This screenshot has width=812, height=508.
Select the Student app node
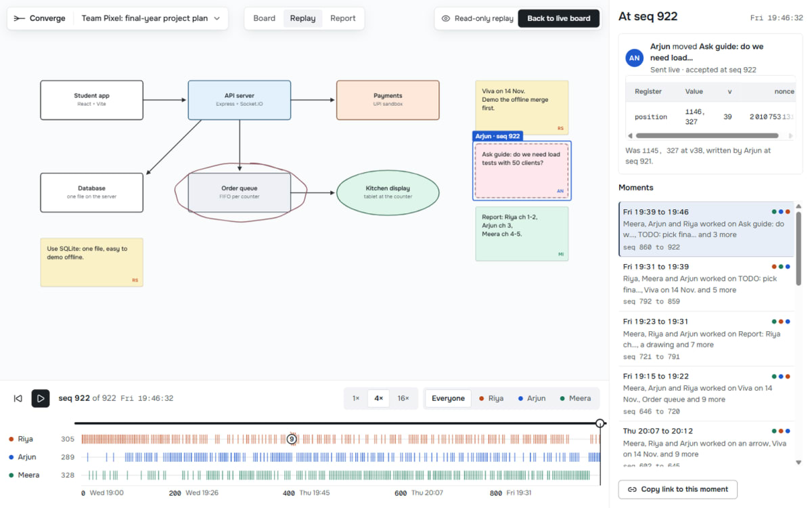click(x=91, y=100)
